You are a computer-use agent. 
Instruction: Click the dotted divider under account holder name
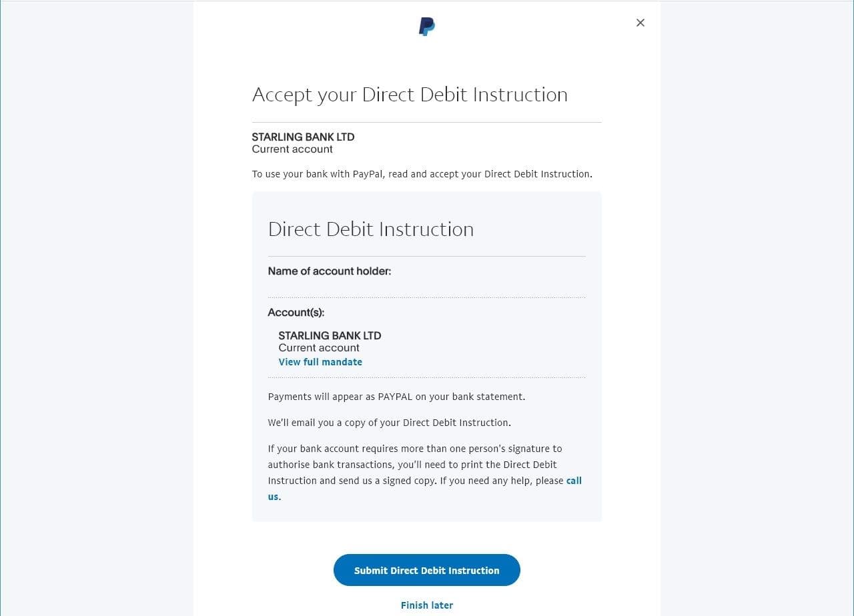tap(427, 297)
